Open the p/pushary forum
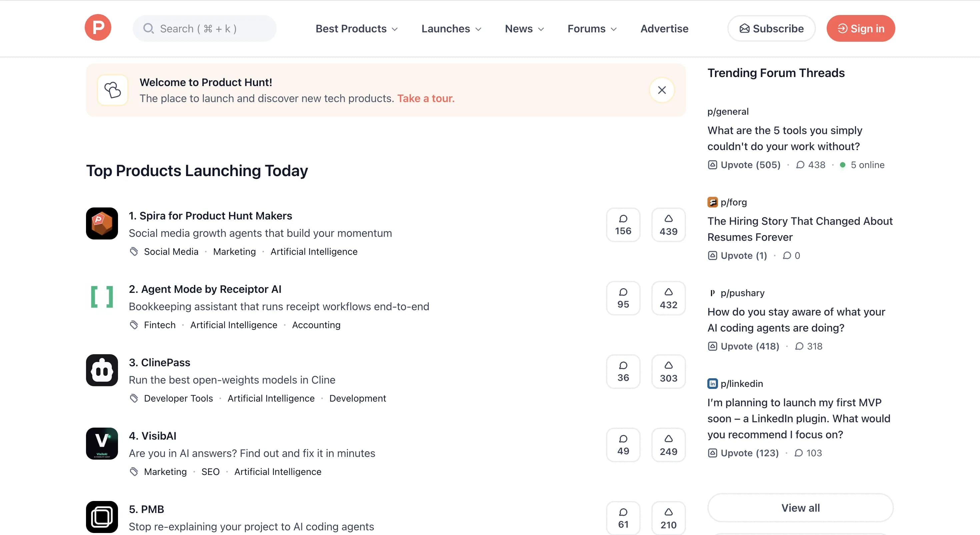Screen dimensions: 980x535 pos(742,293)
